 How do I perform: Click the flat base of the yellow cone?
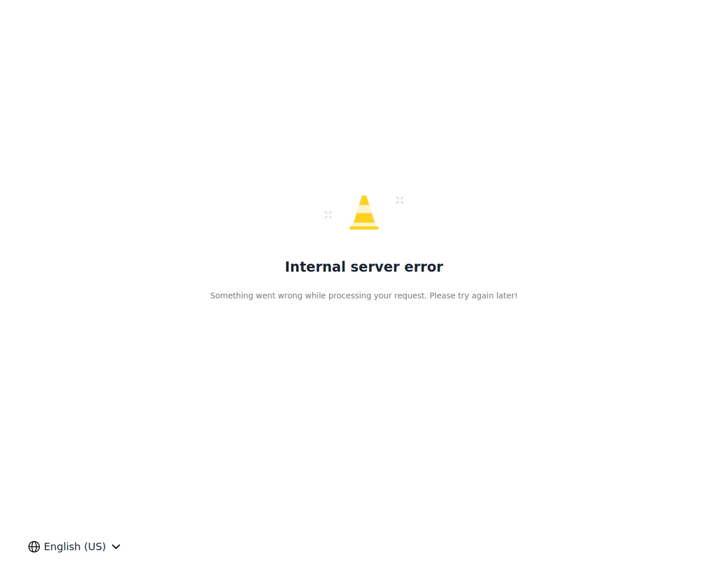tap(364, 228)
